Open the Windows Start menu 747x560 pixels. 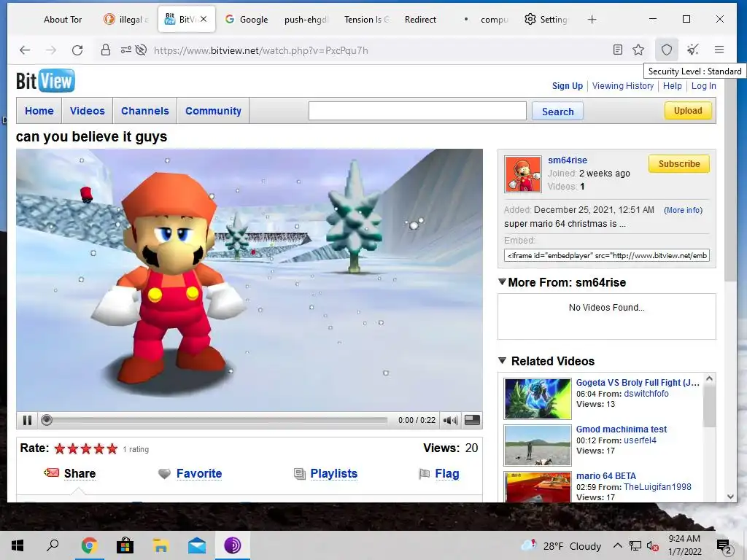pos(18,545)
